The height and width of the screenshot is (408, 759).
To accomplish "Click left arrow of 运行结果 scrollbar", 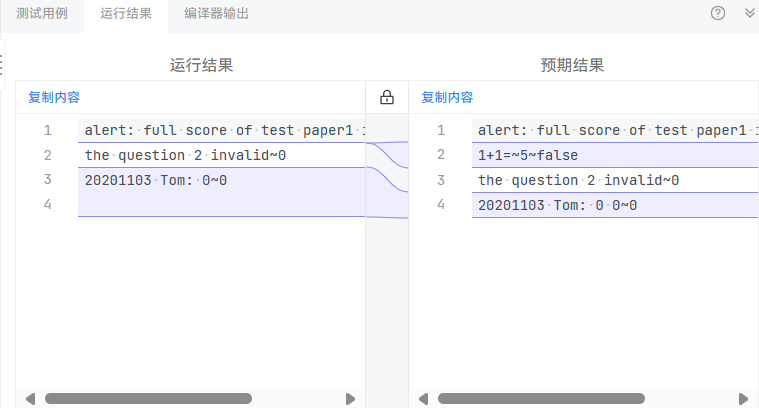I will pyautogui.click(x=30, y=399).
